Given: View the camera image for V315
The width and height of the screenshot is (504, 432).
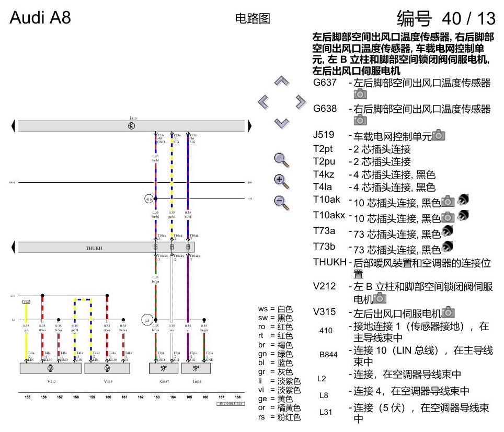Looking at the screenshot, I should click(x=449, y=312).
